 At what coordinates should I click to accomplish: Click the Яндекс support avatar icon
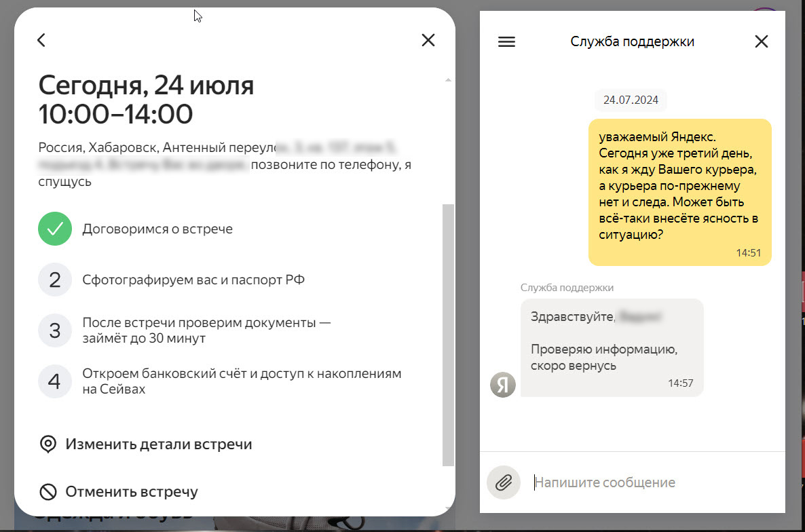point(502,385)
